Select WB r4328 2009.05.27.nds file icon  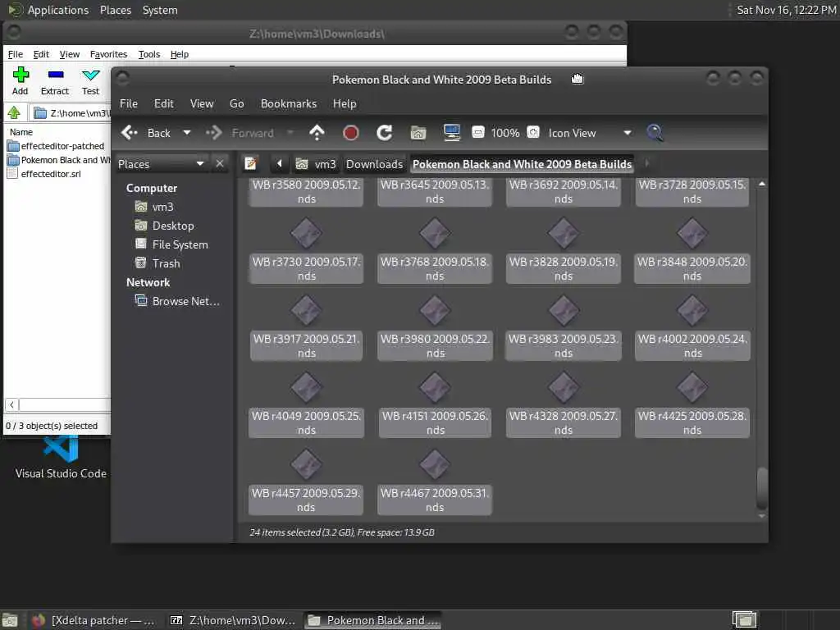click(564, 387)
